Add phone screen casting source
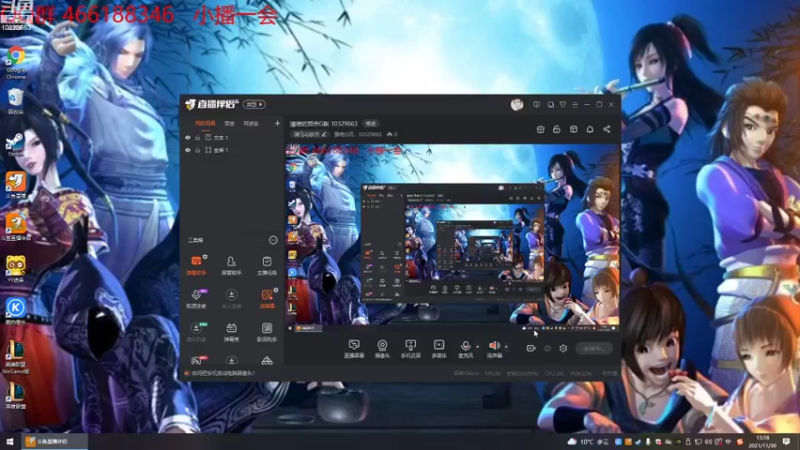 pyautogui.click(x=410, y=348)
